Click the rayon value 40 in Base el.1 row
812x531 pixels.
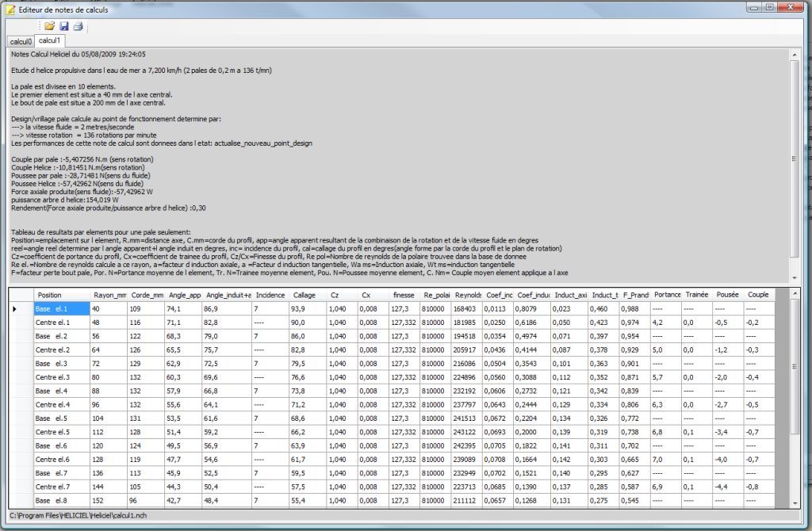pyautogui.click(x=109, y=309)
